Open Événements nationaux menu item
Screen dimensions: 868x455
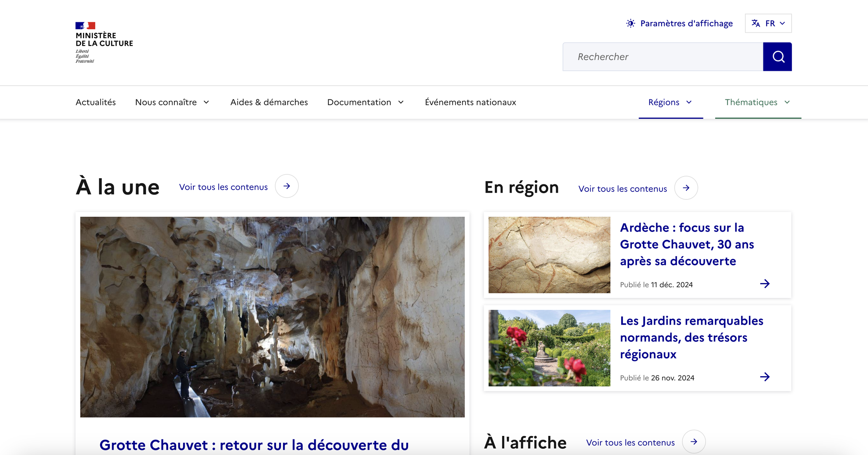470,102
